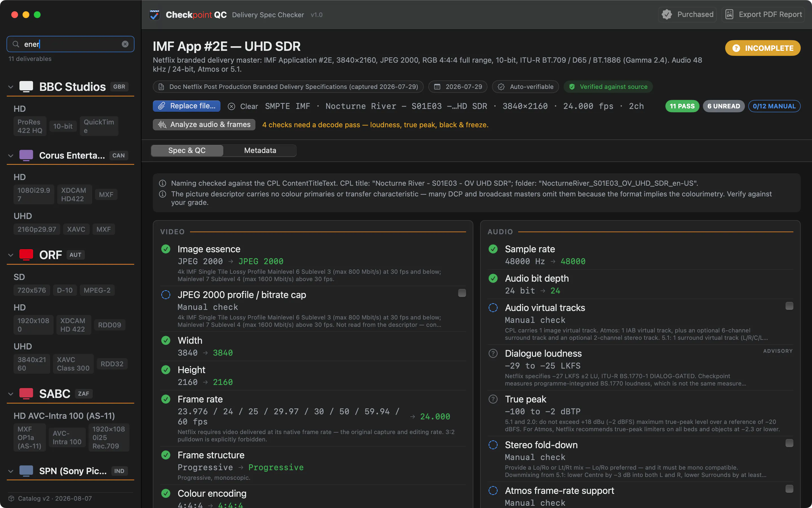Click the info icon beside the Naming checked note
This screenshot has width=812, height=508.
pos(162,183)
